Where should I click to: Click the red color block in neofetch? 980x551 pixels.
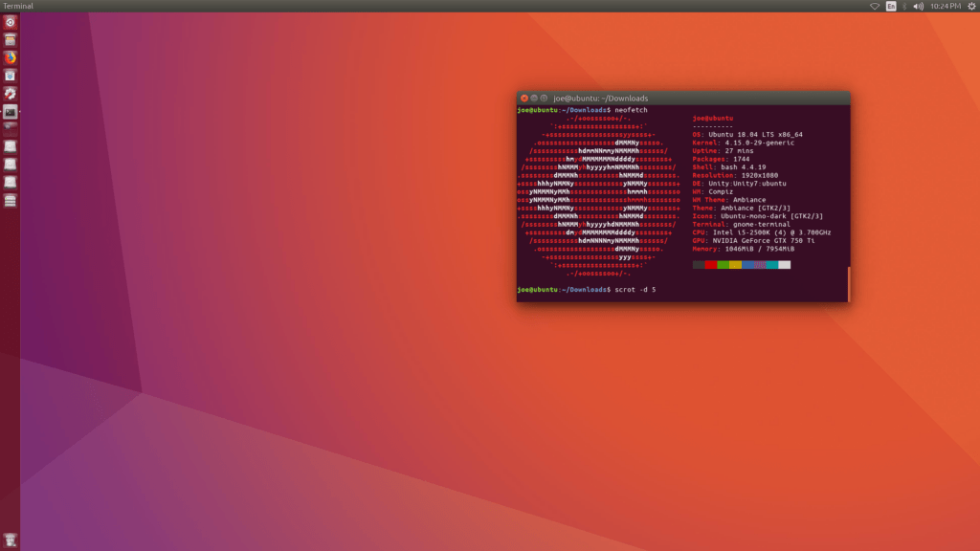click(711, 265)
